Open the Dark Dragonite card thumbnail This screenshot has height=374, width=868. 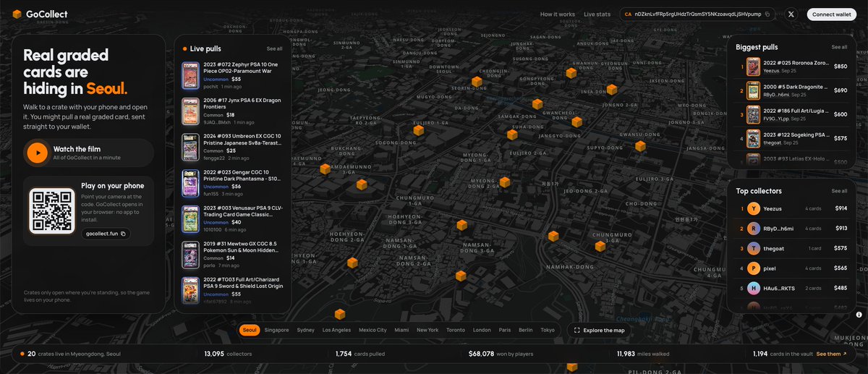pyautogui.click(x=753, y=90)
